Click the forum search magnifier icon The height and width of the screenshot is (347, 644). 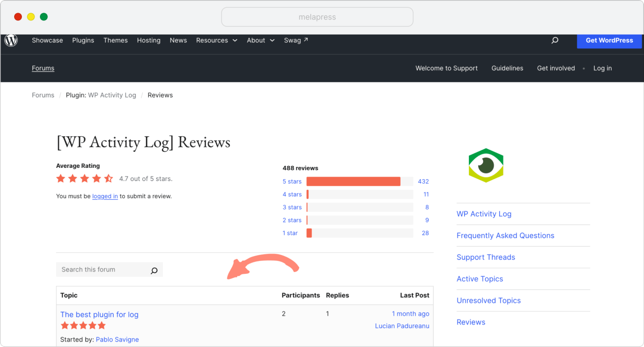154,270
